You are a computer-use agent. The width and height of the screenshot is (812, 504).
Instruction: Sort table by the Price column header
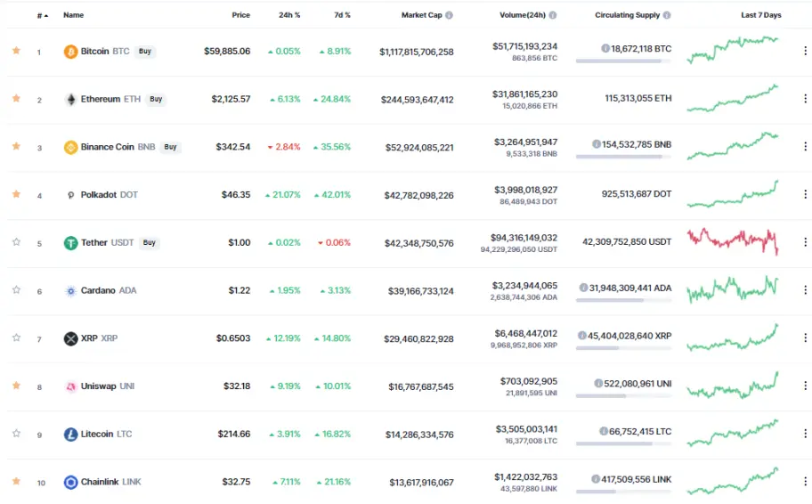240,15
